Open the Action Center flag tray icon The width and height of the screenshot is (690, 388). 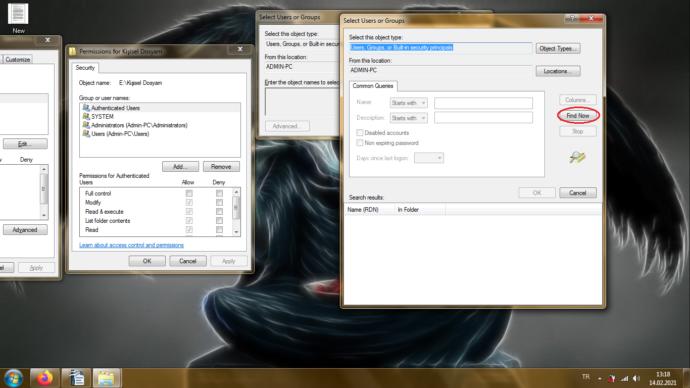pyautogui.click(x=612, y=378)
